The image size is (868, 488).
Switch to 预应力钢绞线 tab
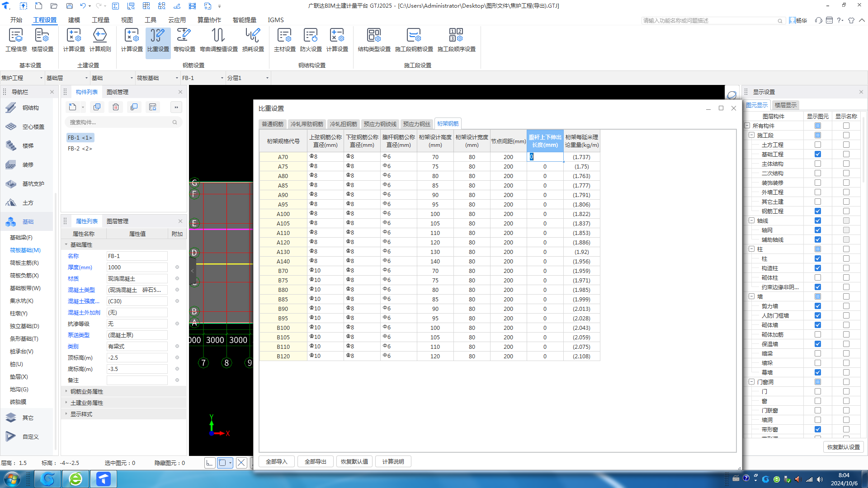point(380,124)
